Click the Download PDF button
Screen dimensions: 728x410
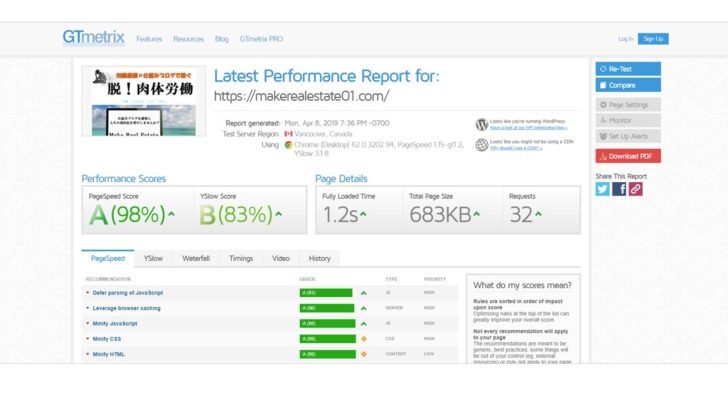click(x=628, y=156)
